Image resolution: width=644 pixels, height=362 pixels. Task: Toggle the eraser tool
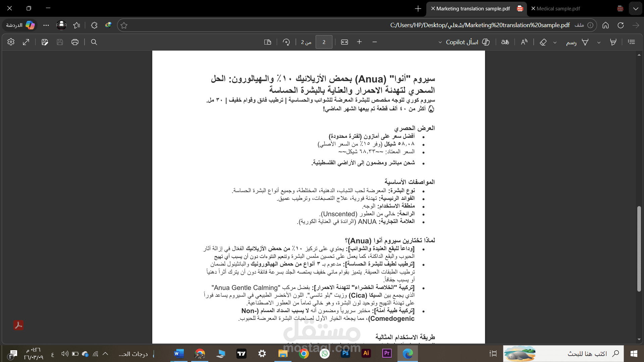point(543,42)
